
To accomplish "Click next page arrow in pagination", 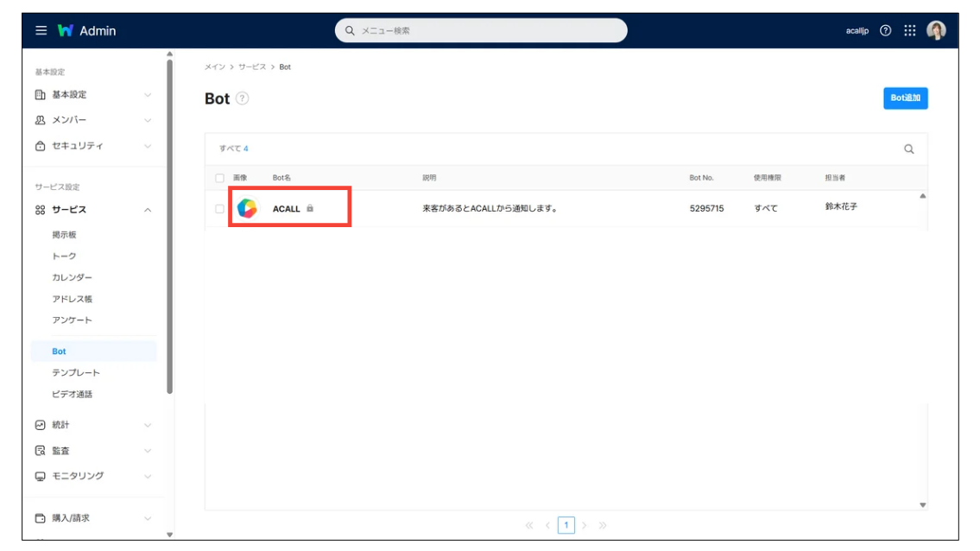I will click(585, 525).
